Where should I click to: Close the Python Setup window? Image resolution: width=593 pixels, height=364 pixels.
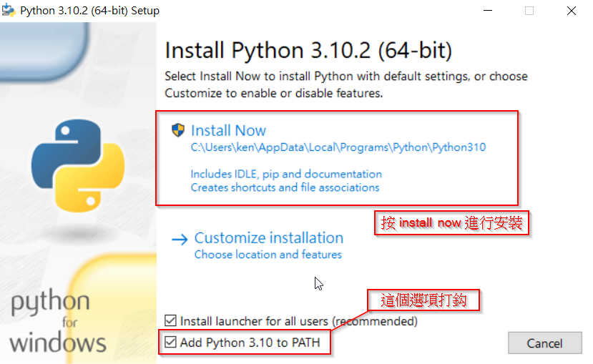(572, 11)
